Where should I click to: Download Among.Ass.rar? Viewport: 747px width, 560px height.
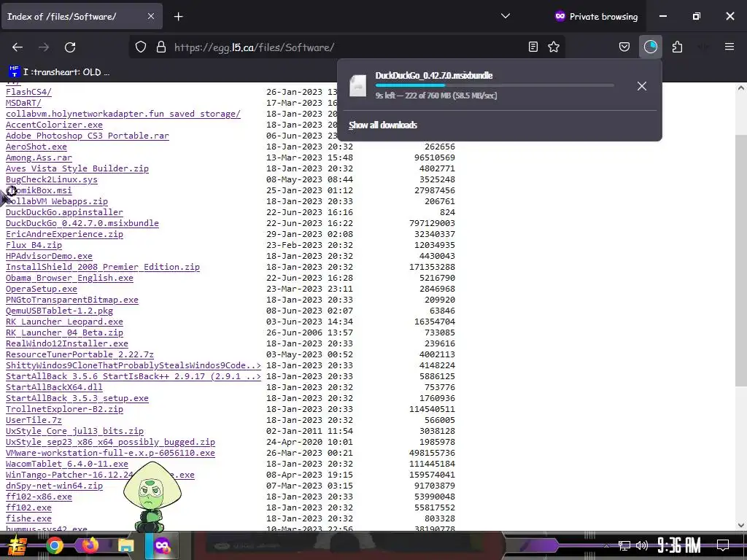pyautogui.click(x=39, y=157)
